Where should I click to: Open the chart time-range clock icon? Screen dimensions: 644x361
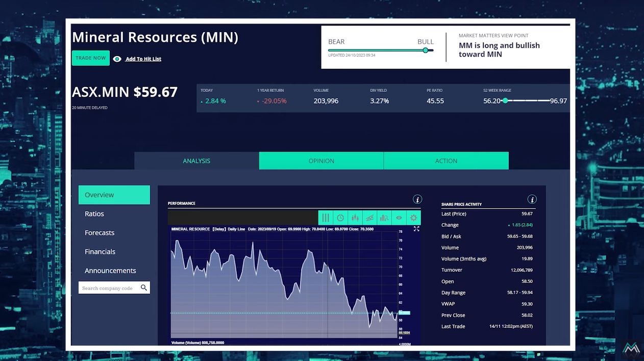pyautogui.click(x=340, y=218)
